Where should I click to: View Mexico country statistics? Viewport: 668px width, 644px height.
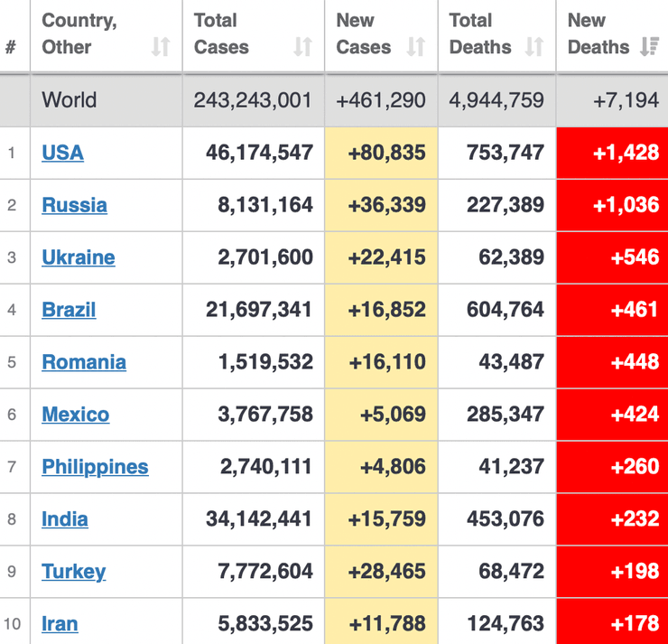pyautogui.click(x=75, y=415)
